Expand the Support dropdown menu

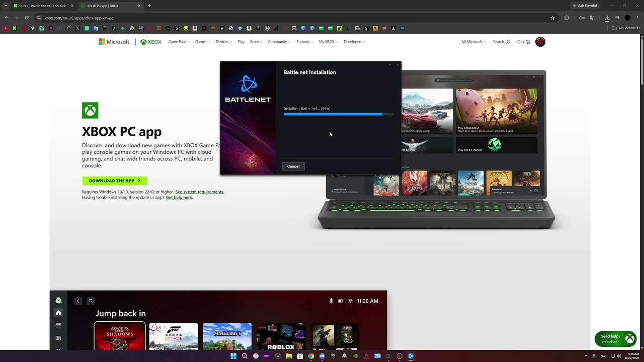coord(304,42)
